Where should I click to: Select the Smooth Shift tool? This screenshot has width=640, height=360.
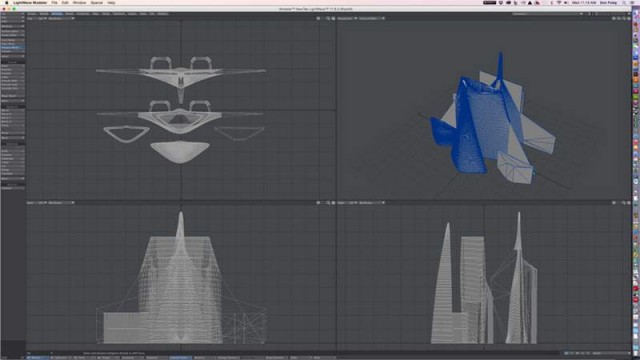[13, 81]
